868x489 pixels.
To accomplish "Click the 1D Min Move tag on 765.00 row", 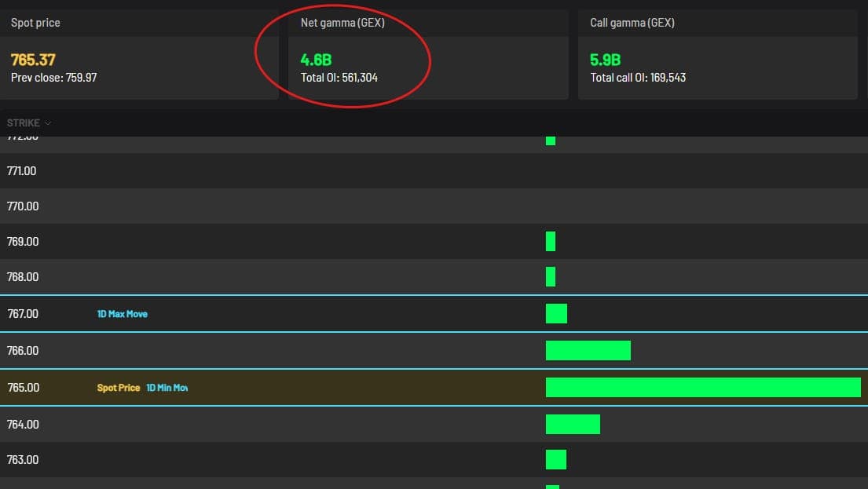I will [x=167, y=388].
